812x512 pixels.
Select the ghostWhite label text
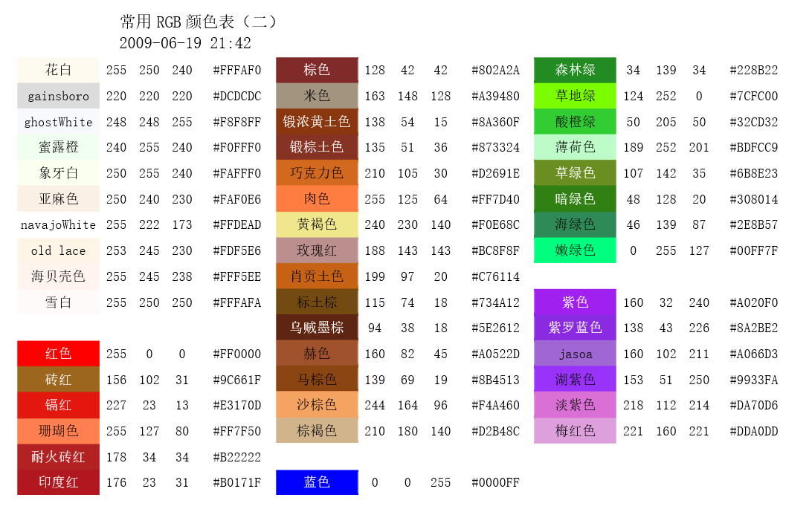click(58, 122)
